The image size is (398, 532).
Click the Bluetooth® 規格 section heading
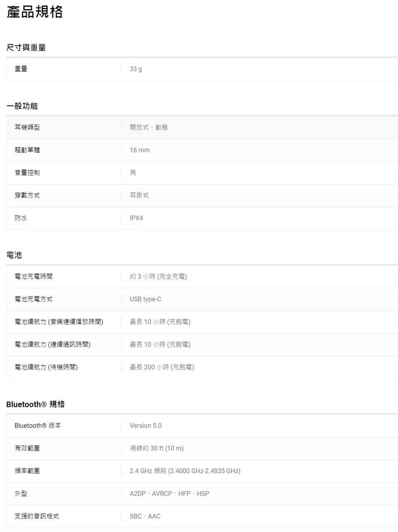pyautogui.click(x=36, y=404)
